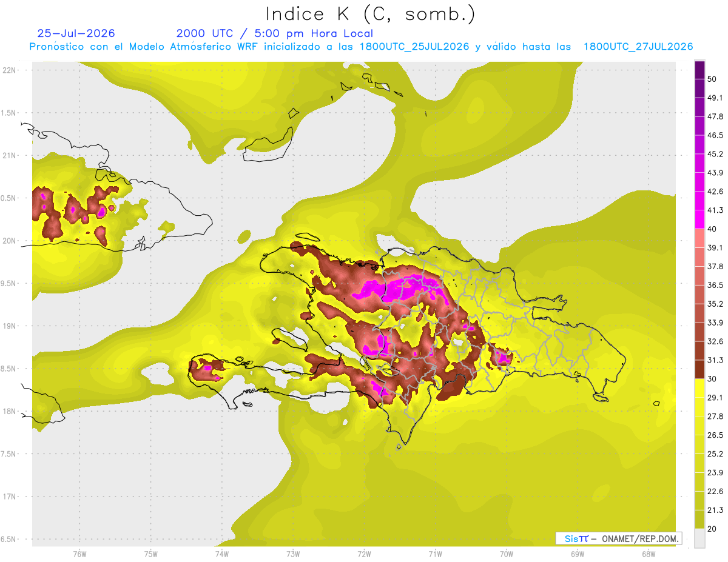Click the "40" colorbar label
This screenshot has width=728, height=562.
[712, 229]
